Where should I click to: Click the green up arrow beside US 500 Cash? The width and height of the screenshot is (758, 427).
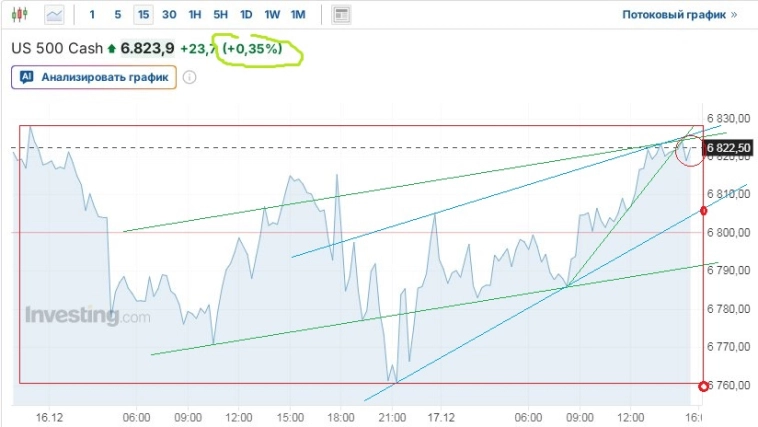[112, 48]
